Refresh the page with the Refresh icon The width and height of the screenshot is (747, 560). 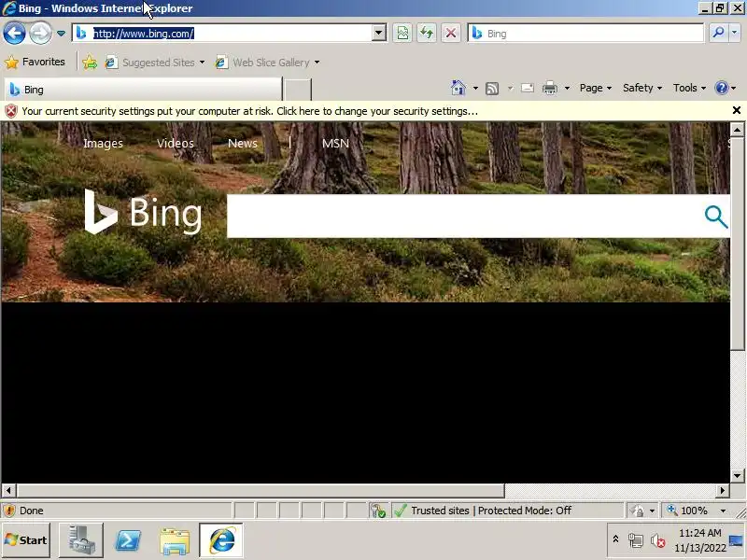click(x=427, y=34)
